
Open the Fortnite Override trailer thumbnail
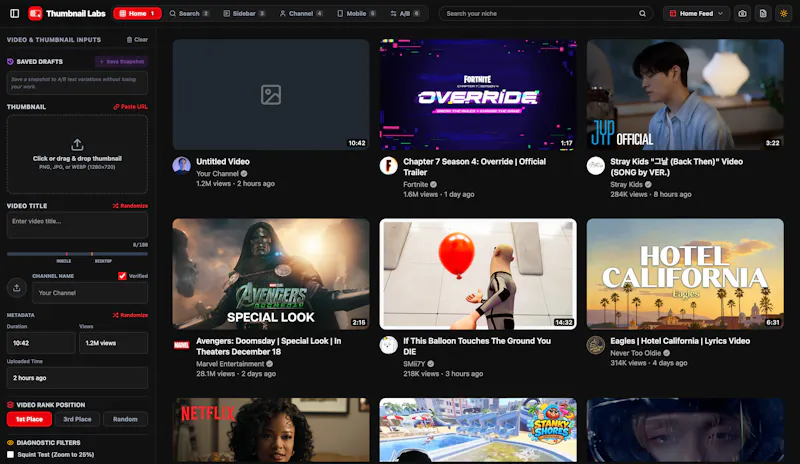pyautogui.click(x=478, y=94)
